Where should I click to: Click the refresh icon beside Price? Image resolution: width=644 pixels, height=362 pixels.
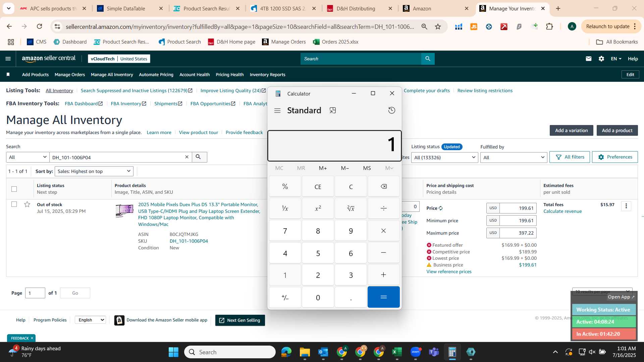[x=441, y=208]
